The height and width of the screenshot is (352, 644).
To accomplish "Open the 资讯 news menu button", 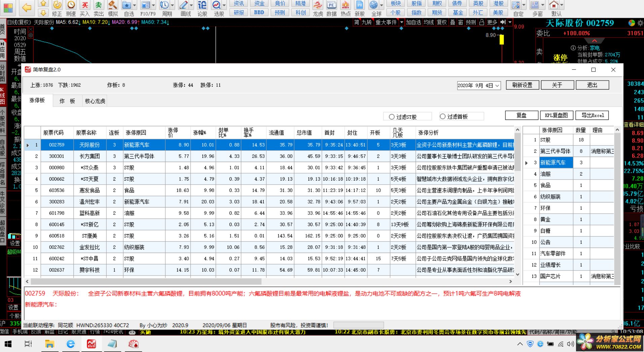I will pyautogui.click(x=239, y=3).
